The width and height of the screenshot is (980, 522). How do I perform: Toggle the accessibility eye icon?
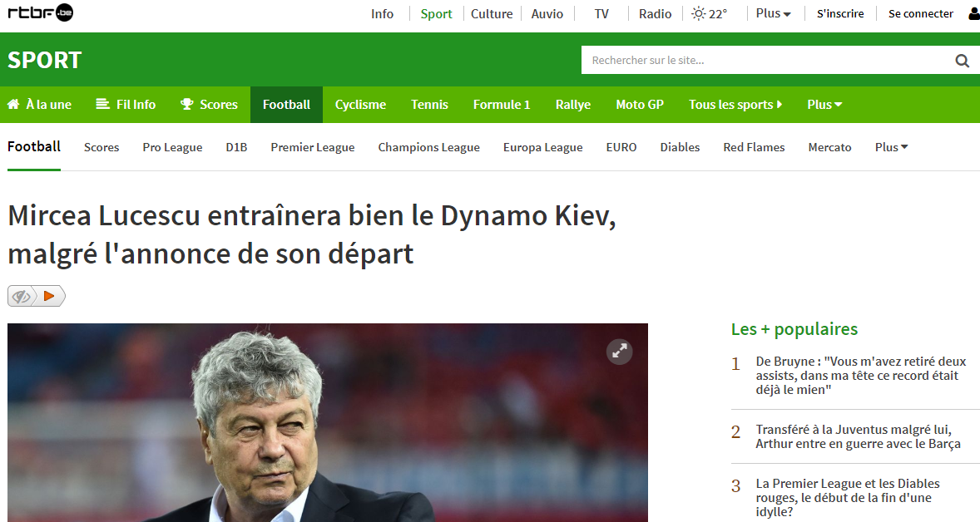(x=21, y=296)
